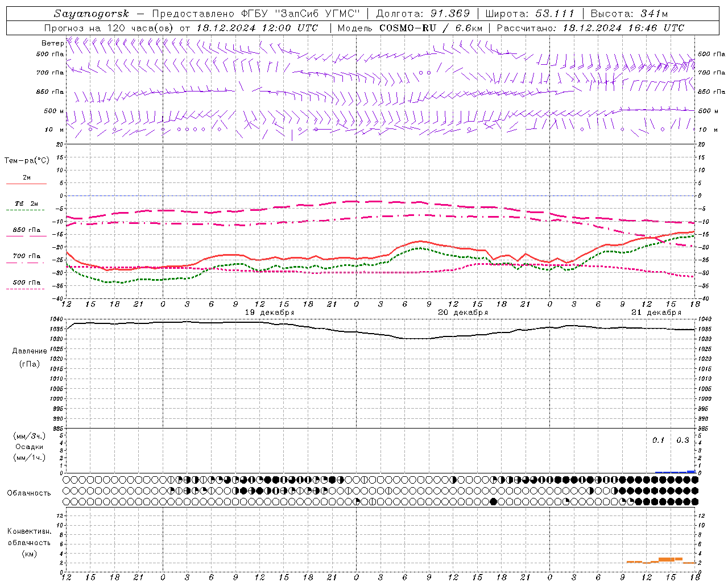This screenshot has width=728, height=582.
Task: Click the 'Ветер' wind panel label
Action: pyautogui.click(x=52, y=43)
